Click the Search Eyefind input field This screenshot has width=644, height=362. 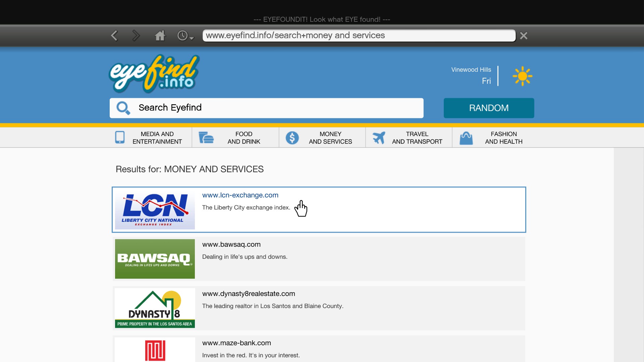tap(267, 108)
